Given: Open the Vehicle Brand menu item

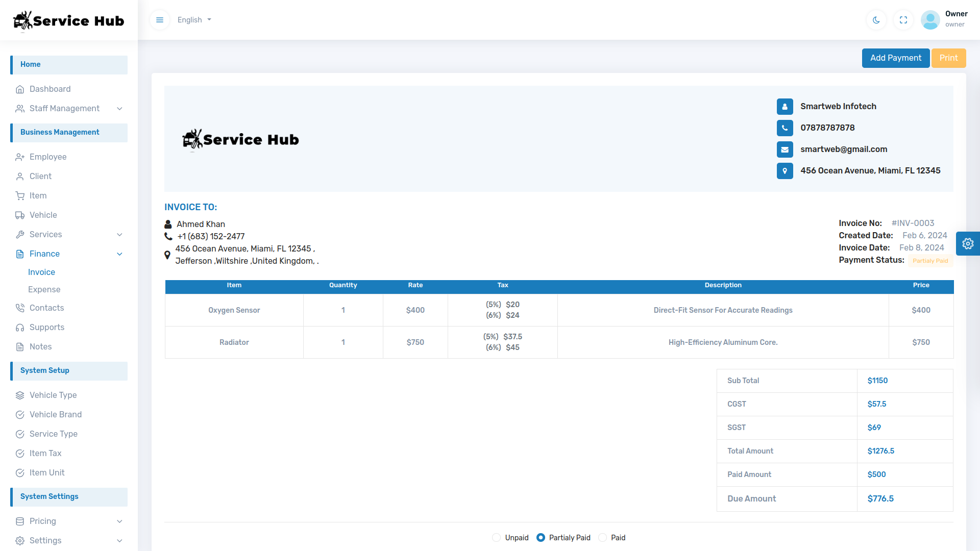Looking at the screenshot, I should coord(56,415).
